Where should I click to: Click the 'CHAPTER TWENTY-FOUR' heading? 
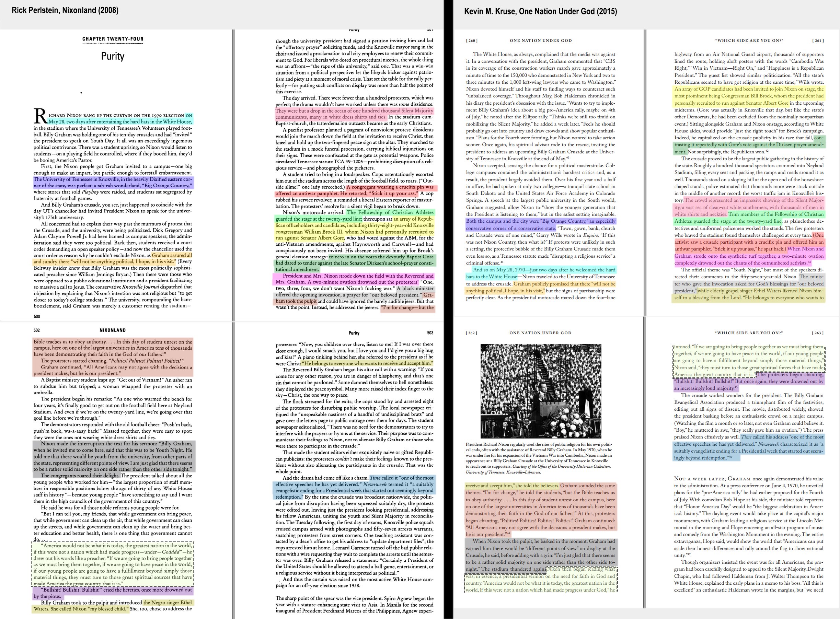(x=113, y=39)
